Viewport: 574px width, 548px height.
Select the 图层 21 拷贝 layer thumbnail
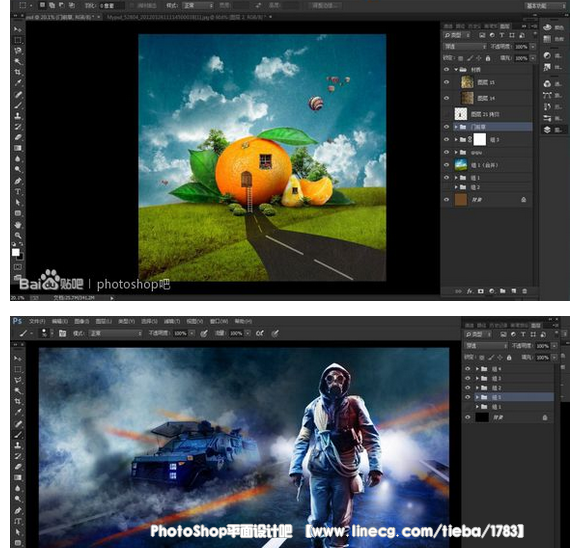tap(461, 114)
